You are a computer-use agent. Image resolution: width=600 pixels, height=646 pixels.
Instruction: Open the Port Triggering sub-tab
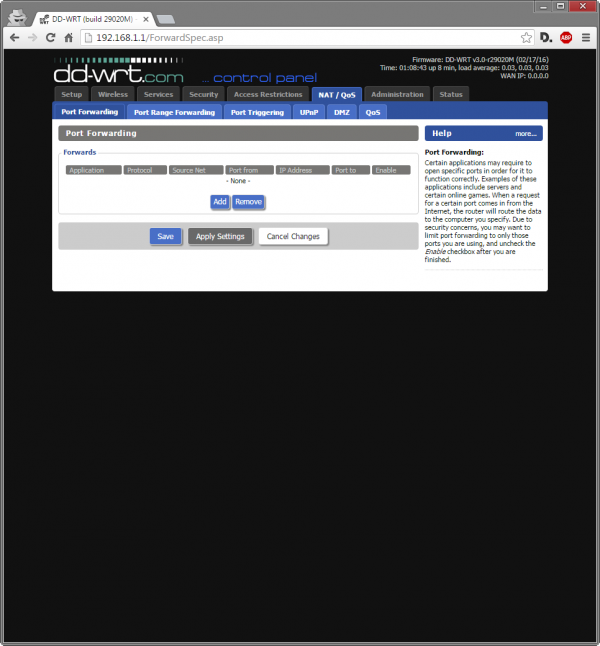[x=258, y=112]
